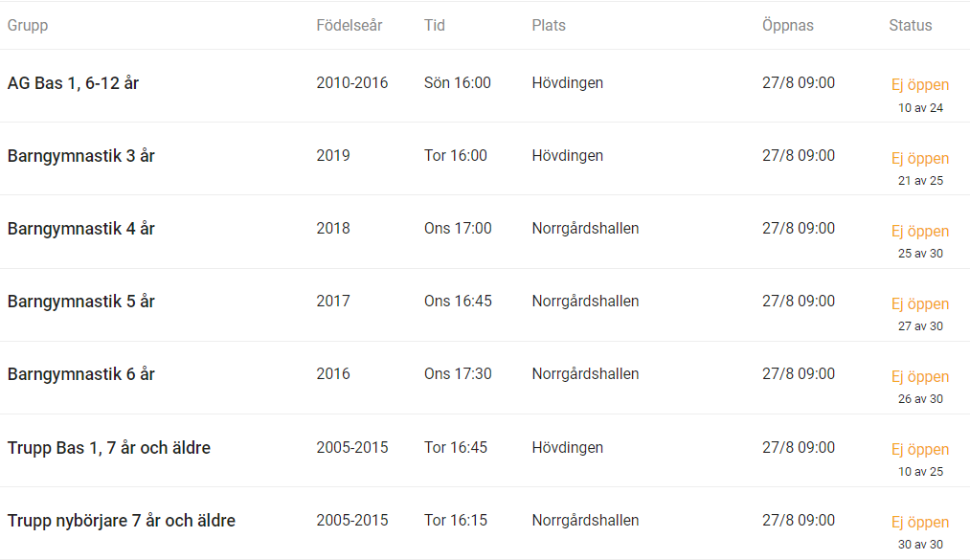Image resolution: width=970 pixels, height=560 pixels.
Task: Click Ej öppen status showing 21 av 25
Action: click(920, 158)
